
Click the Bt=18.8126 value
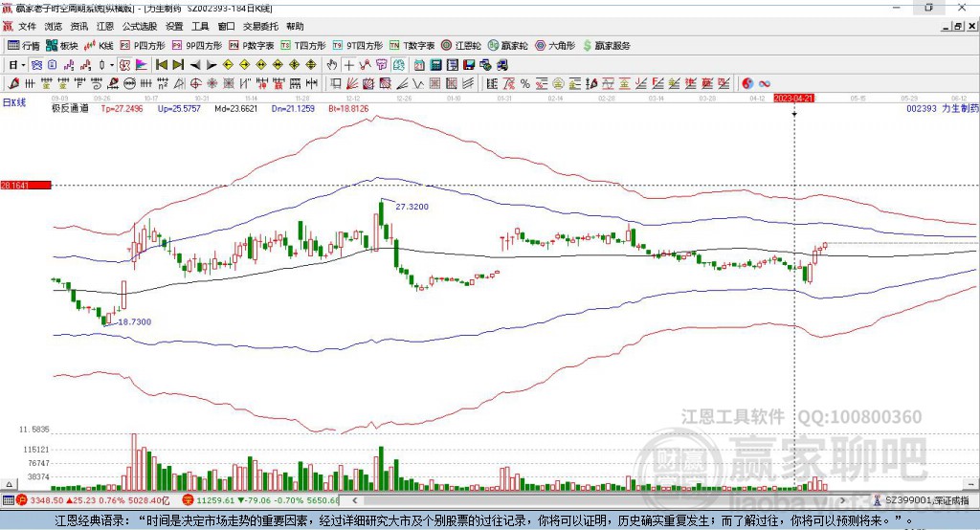tap(348, 108)
